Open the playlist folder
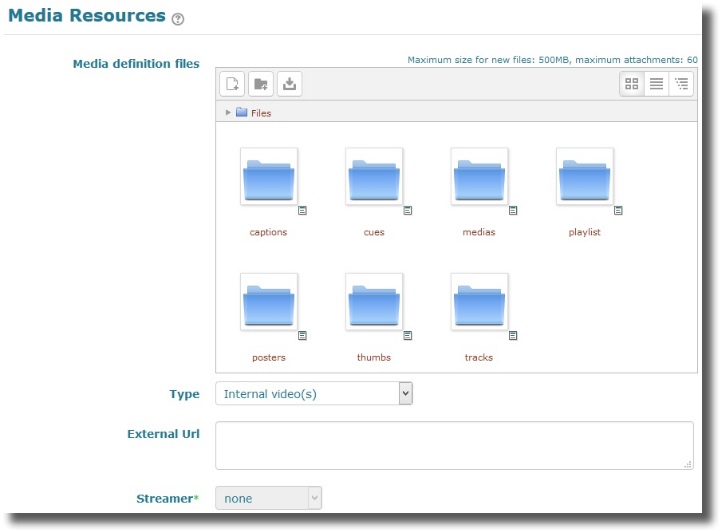Screen dimensions: 720x531 (x=584, y=178)
